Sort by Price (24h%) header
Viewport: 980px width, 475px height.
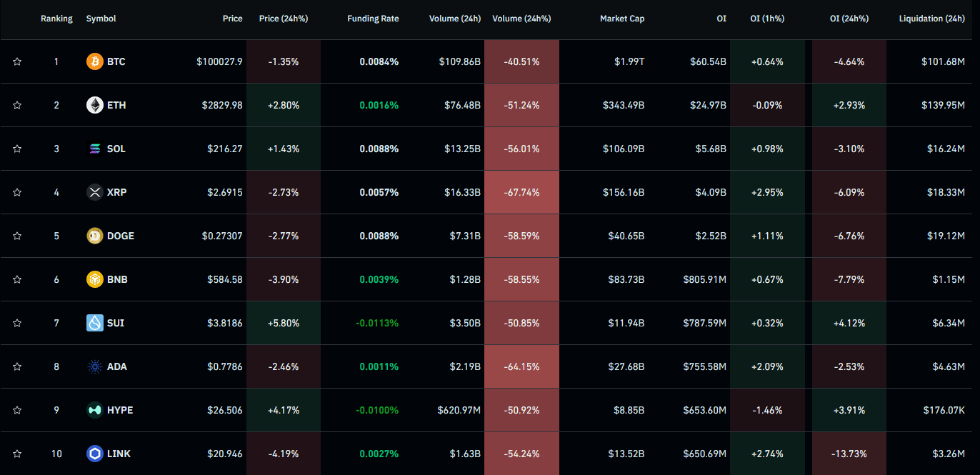[284, 19]
